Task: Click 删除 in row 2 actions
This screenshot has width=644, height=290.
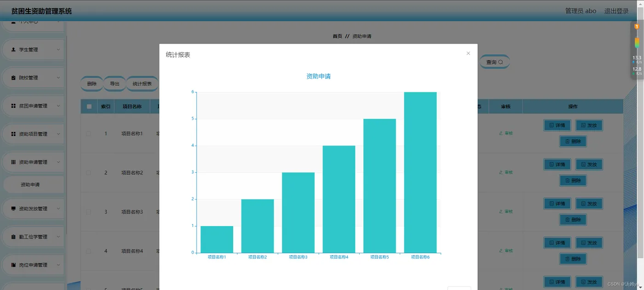Action: pyautogui.click(x=573, y=181)
